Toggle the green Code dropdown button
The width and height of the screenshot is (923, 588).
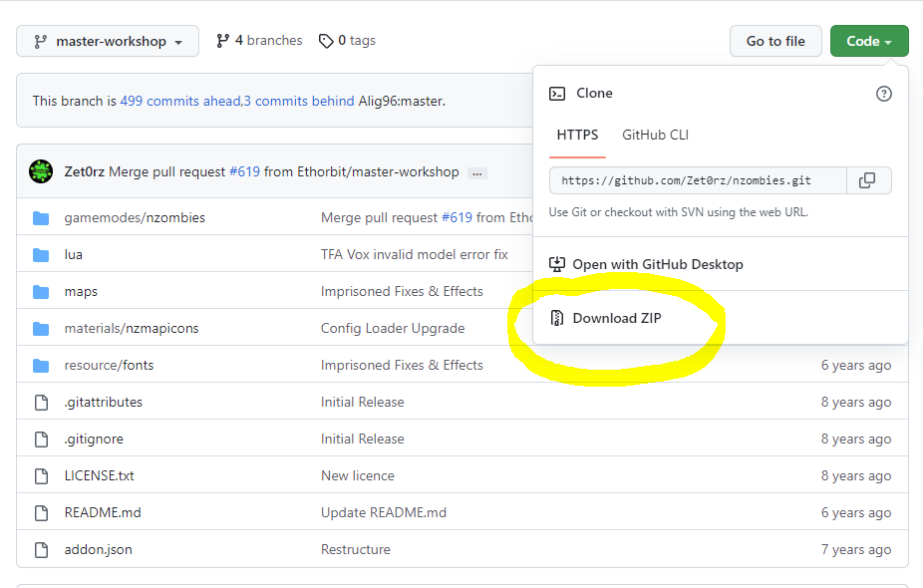click(869, 41)
